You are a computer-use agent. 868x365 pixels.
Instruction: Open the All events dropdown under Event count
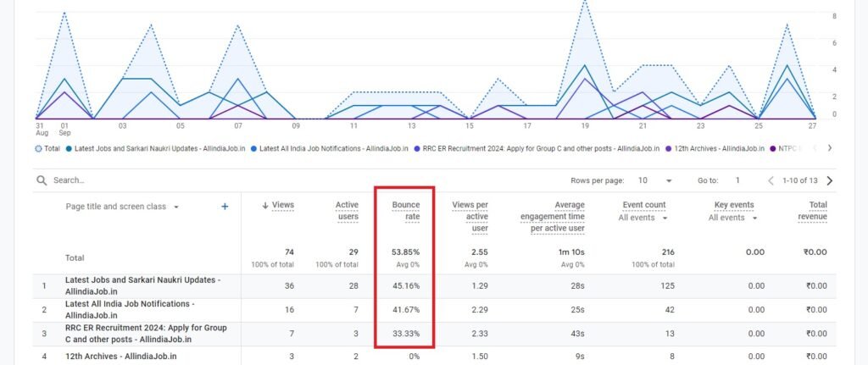(x=643, y=218)
